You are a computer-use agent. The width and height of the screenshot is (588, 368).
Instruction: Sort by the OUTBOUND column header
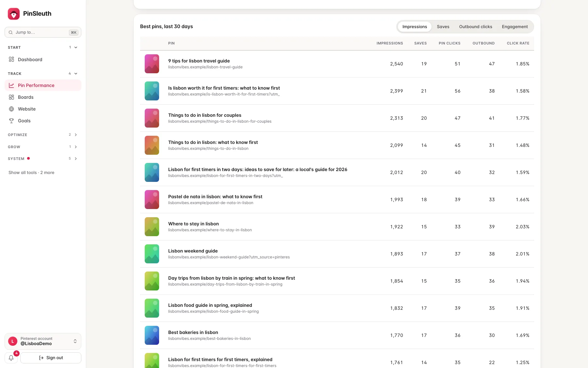tap(483, 43)
